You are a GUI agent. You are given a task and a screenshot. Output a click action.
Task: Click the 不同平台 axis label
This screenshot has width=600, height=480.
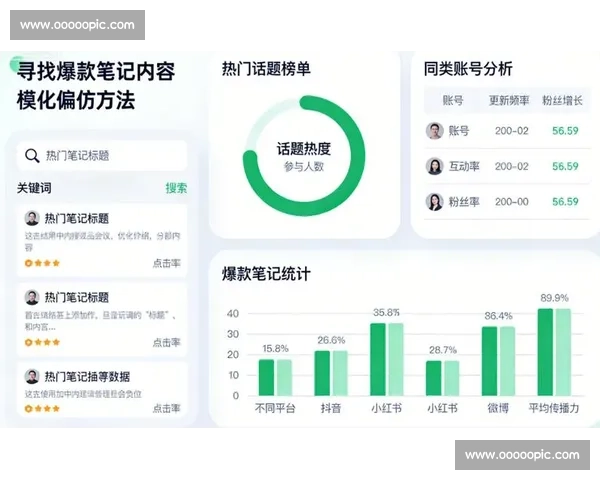(275, 408)
